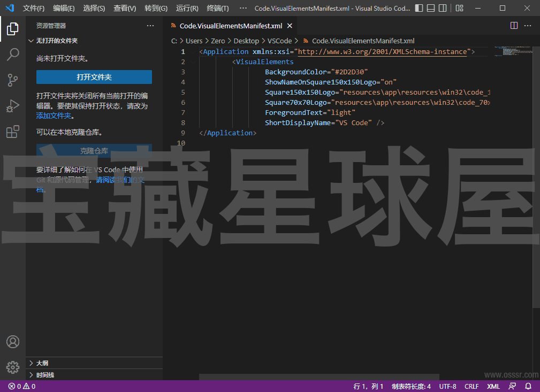Change line endings via CRLF indicator
Viewport: 540px width, 392px height.
click(x=471, y=387)
